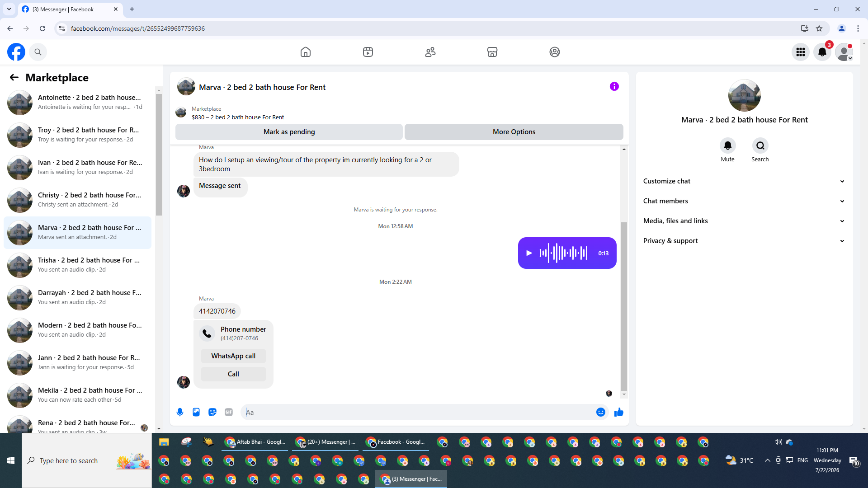Choose a sticker icon
Viewport: 868px width, 488px height.
(x=212, y=412)
